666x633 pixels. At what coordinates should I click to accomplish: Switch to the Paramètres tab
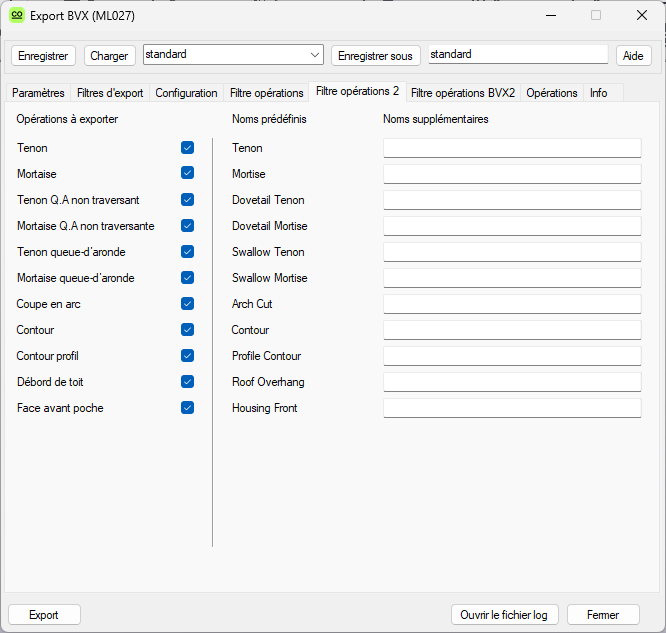coord(38,93)
